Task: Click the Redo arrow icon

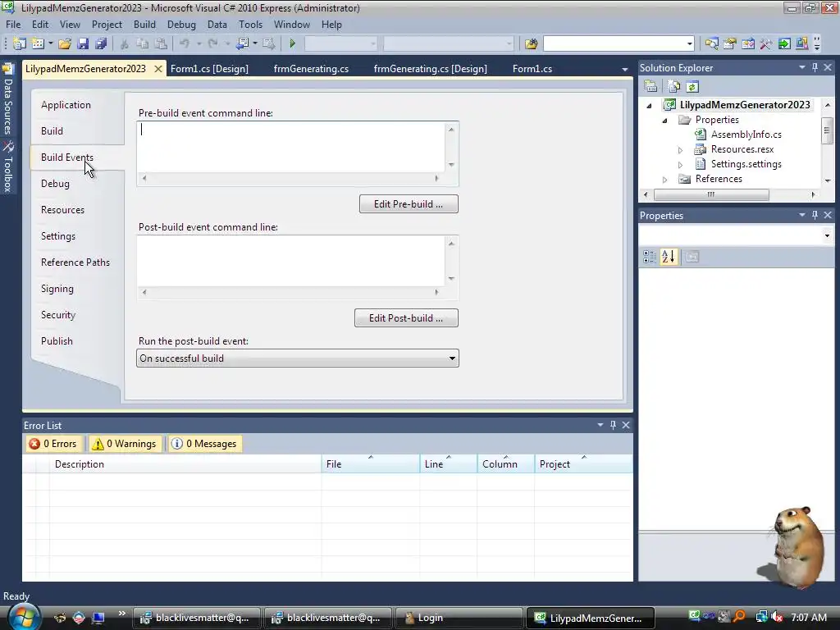Action: tap(212, 43)
